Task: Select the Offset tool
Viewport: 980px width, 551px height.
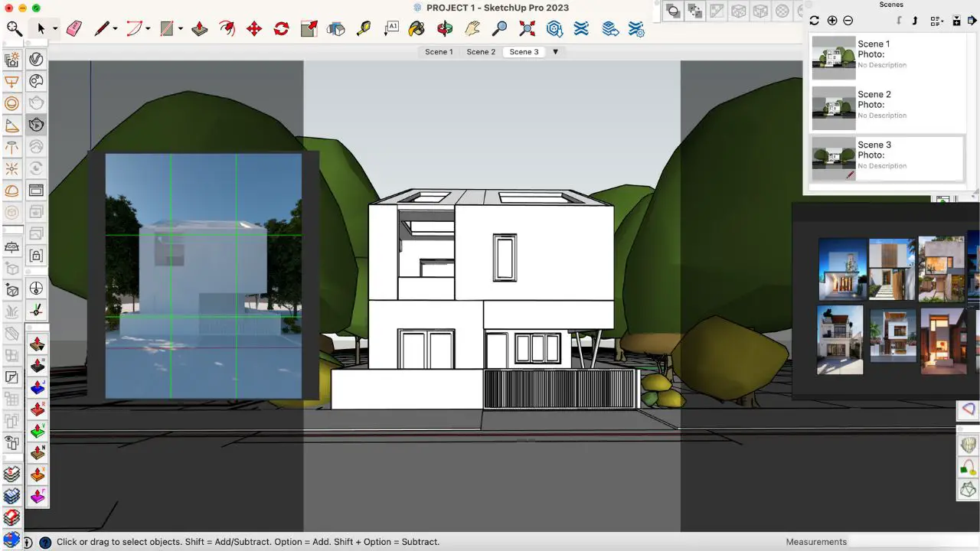Action: pos(227,29)
